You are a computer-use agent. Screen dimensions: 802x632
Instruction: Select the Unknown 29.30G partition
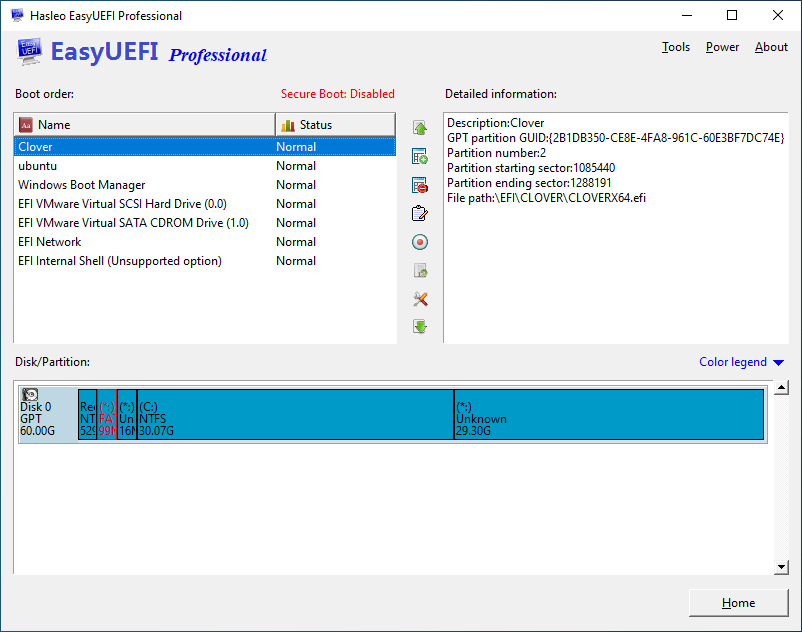coord(609,414)
